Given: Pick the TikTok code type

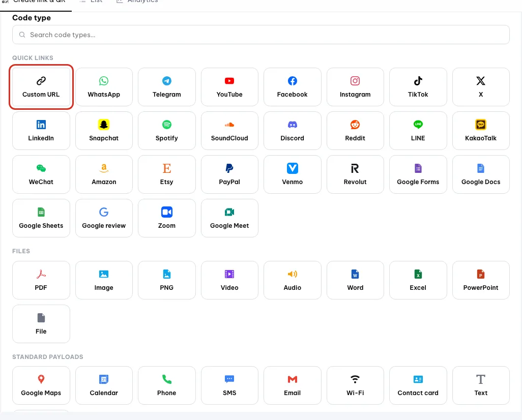Looking at the screenshot, I should 418,87.
